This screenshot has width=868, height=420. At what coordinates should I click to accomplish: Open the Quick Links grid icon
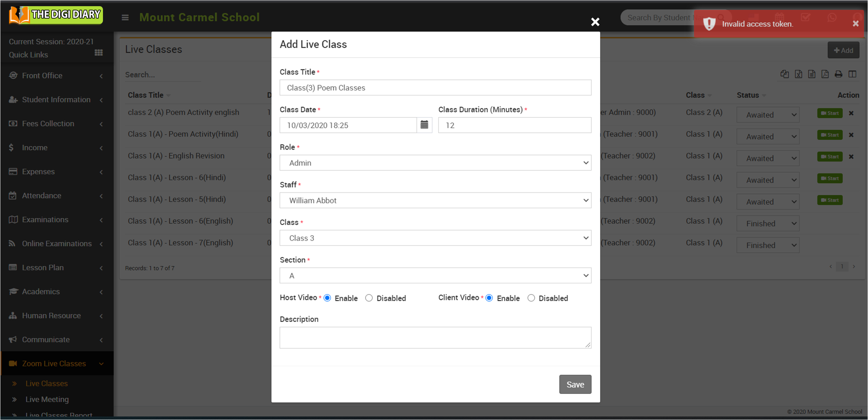(99, 53)
